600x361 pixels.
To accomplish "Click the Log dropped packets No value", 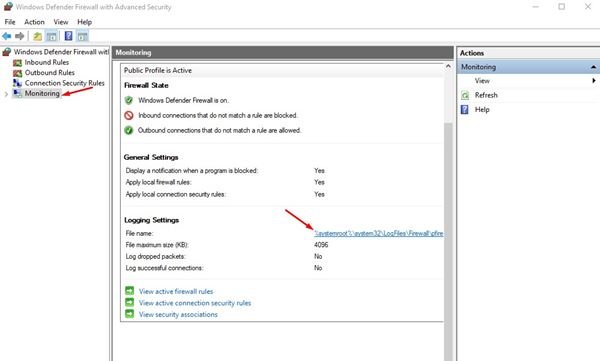I will [318, 256].
